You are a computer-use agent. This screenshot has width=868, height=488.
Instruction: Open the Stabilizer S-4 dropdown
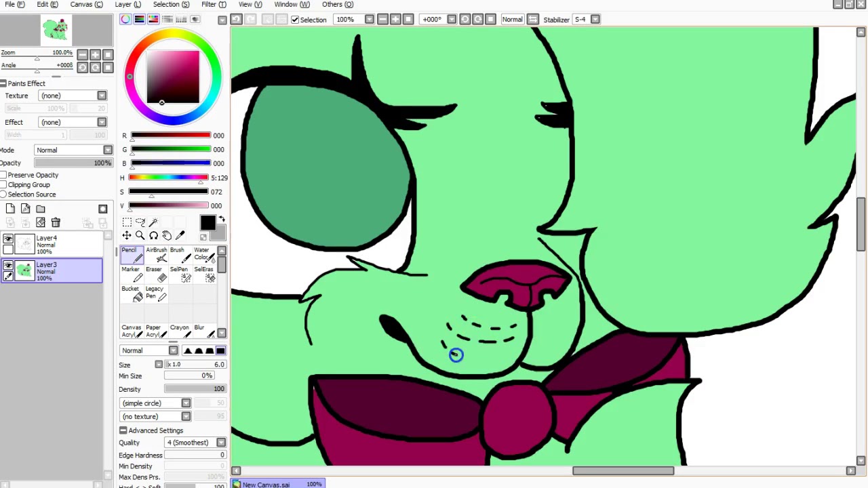click(595, 19)
